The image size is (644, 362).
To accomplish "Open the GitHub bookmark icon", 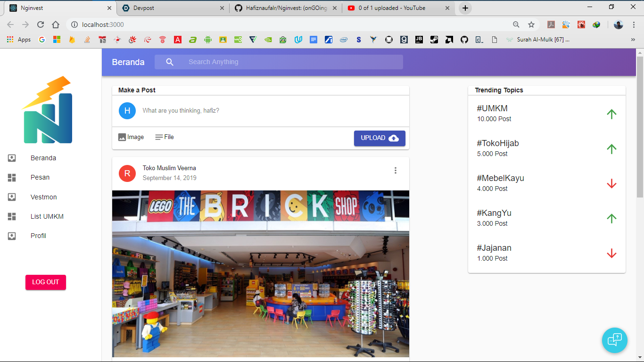I will [x=464, y=40].
